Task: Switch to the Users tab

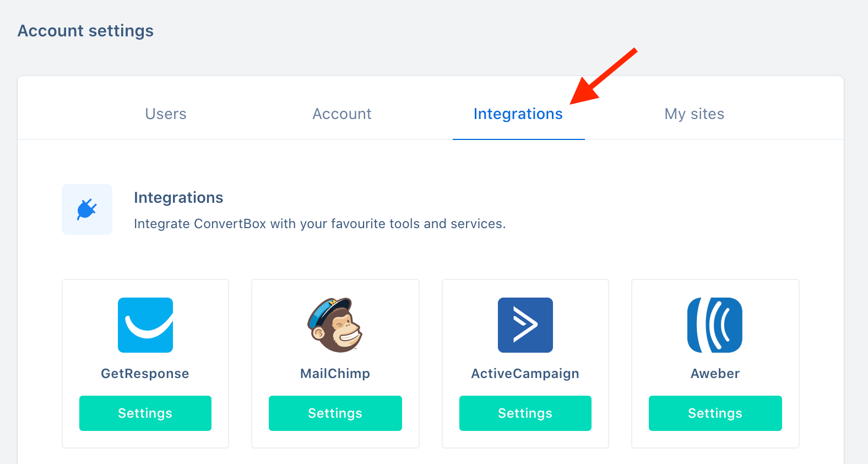Action: 166,114
